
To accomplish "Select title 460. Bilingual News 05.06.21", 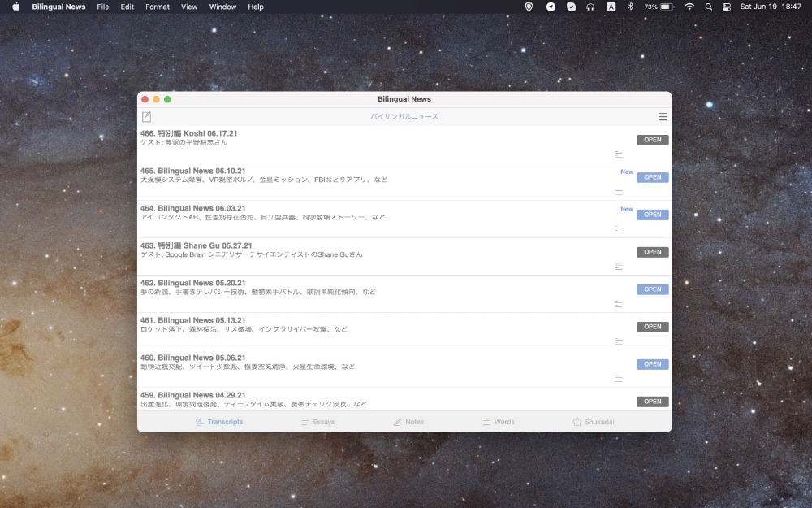I will (192, 358).
